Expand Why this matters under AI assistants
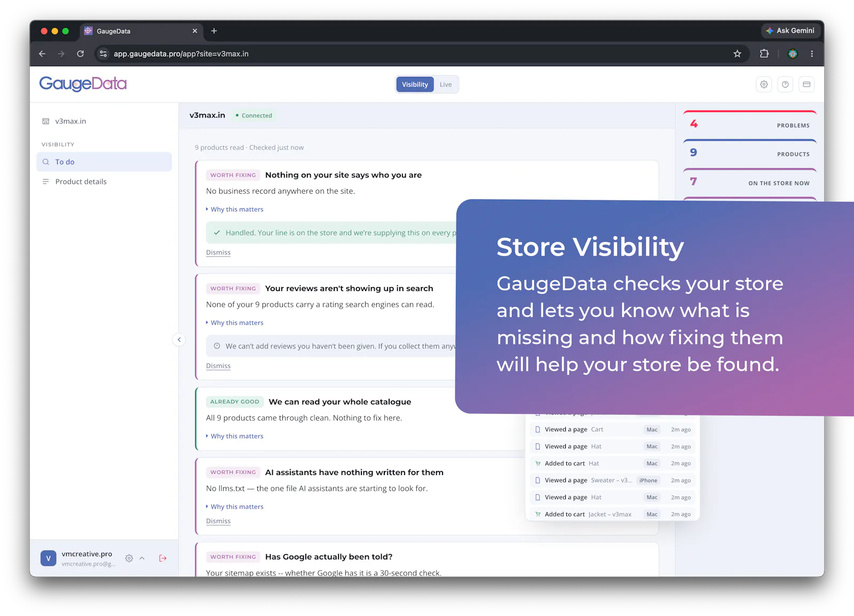This screenshot has height=616, width=854. (x=235, y=507)
